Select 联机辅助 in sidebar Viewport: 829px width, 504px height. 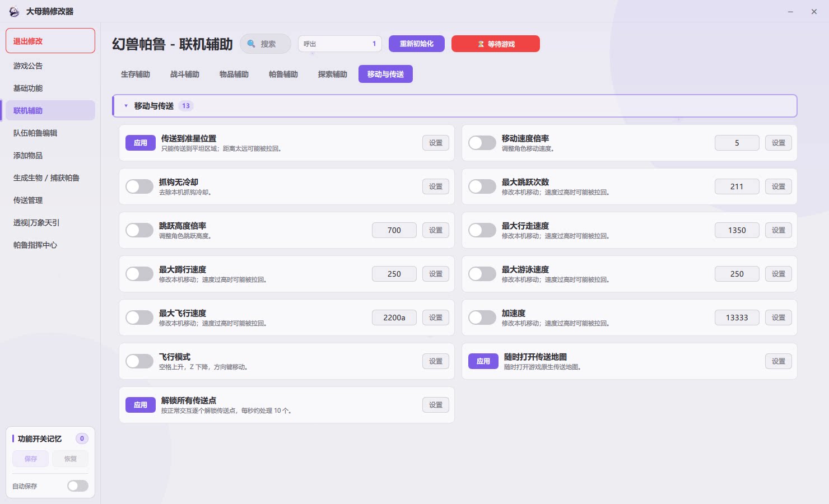(50, 110)
